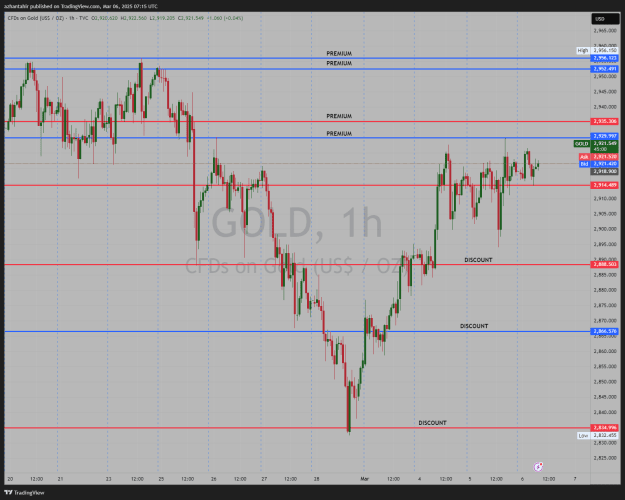Screen dimensions: 625x500
Task: Select the blue 2,956.123 price tag
Action: [x=605, y=58]
